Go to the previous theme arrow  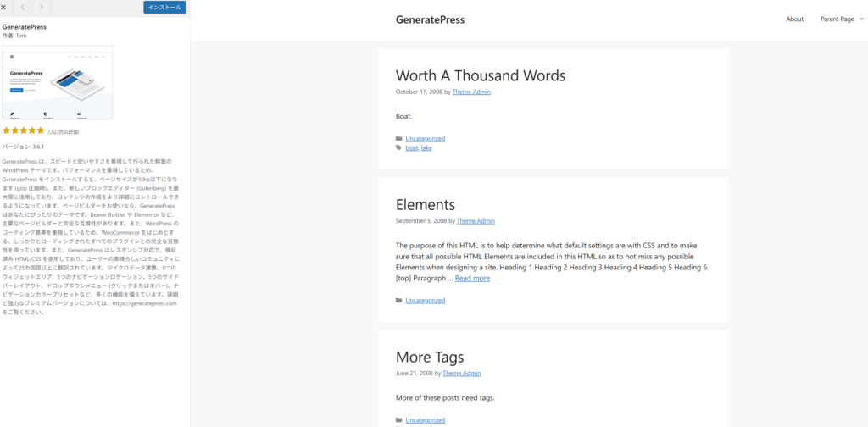tap(22, 7)
